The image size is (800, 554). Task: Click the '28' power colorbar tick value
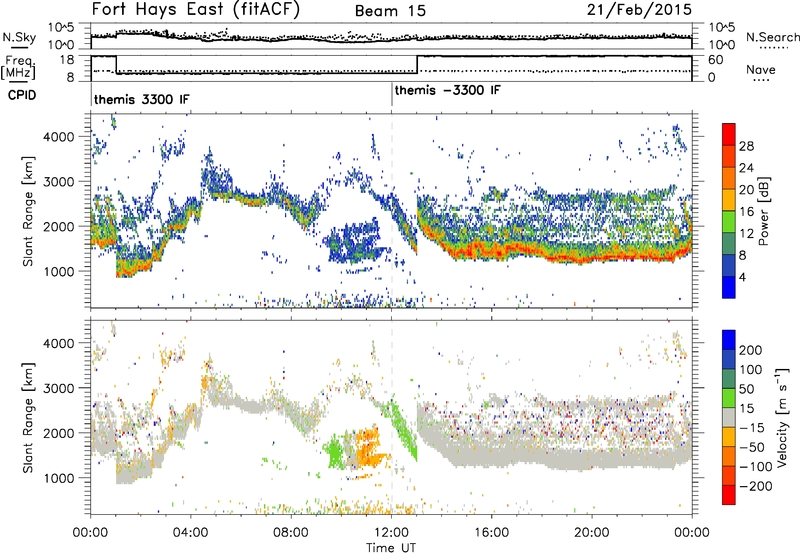coord(746,146)
